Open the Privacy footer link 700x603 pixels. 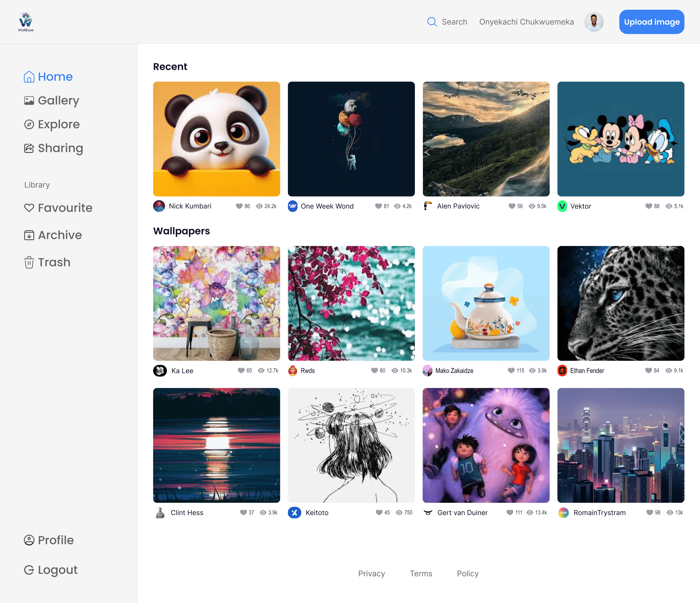tap(371, 573)
